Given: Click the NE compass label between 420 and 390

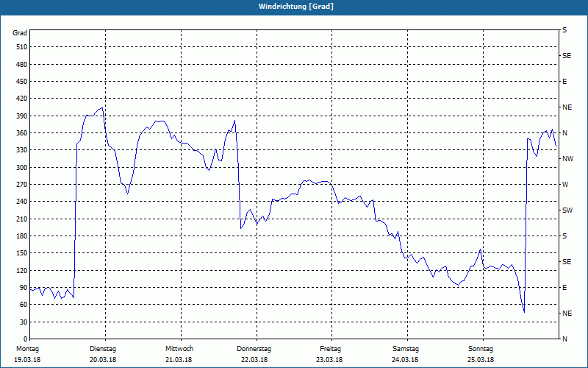Looking at the screenshot, I should [567, 107].
